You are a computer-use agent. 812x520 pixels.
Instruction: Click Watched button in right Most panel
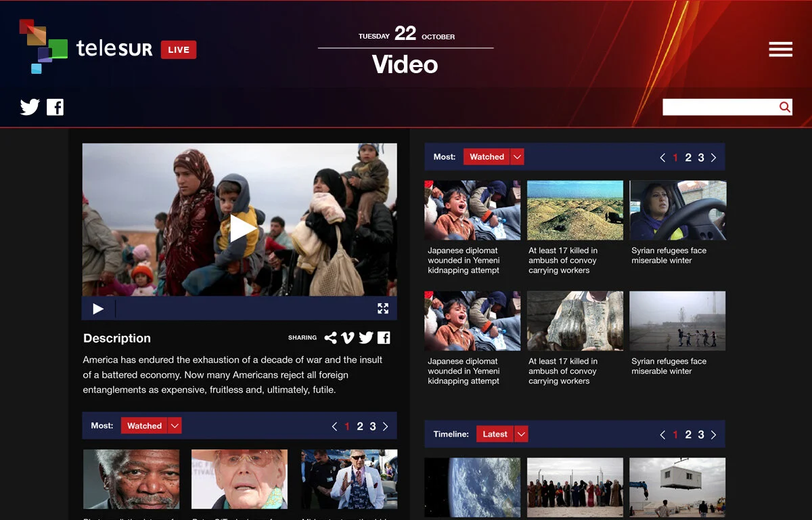click(x=487, y=156)
